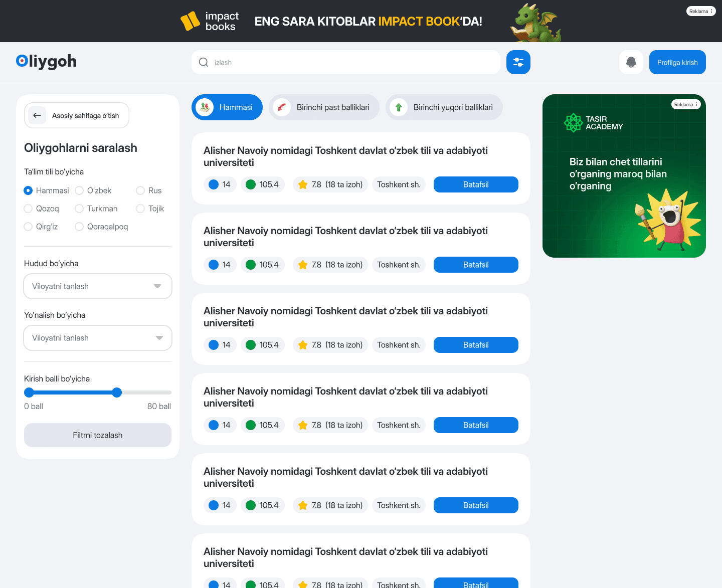Open Reklama menu on top banner
This screenshot has width=722, height=588.
700,11
